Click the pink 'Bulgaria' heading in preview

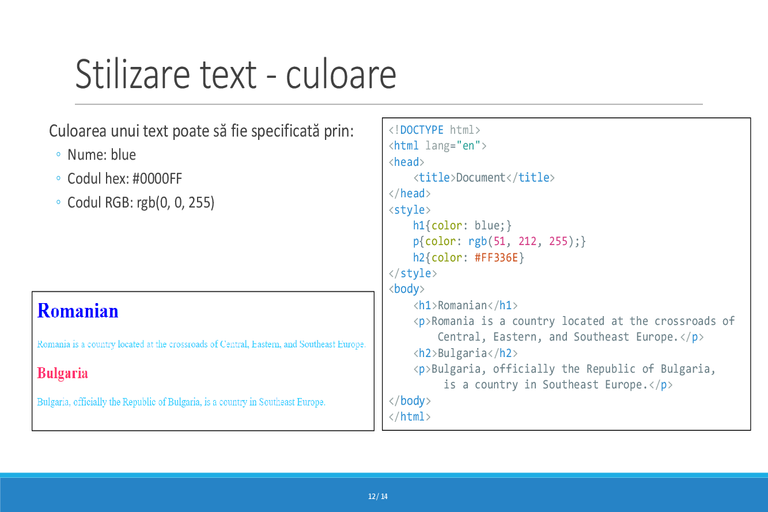(63, 373)
